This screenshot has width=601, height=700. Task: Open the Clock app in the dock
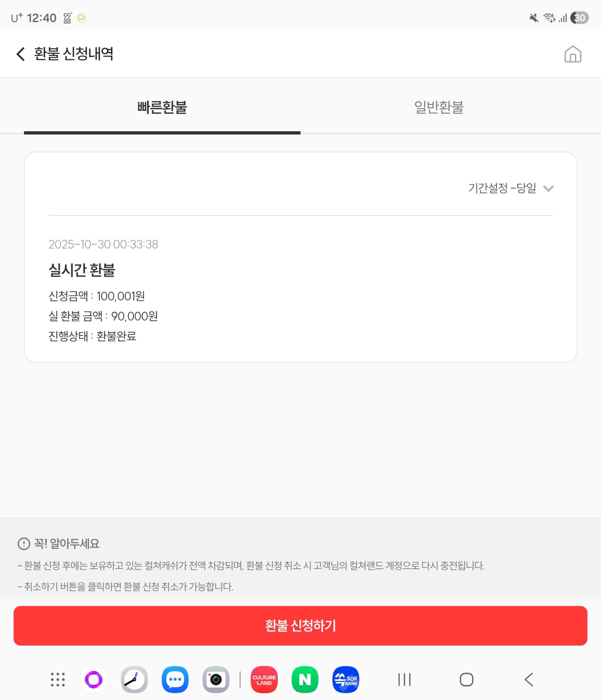point(134,680)
